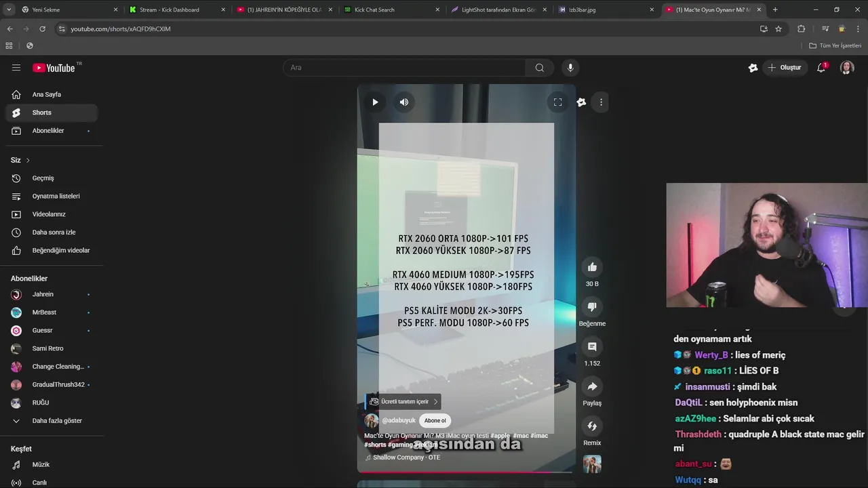Viewport: 868px width, 488px height.
Task: Switch to the LightShot tab
Action: click(x=498, y=9)
